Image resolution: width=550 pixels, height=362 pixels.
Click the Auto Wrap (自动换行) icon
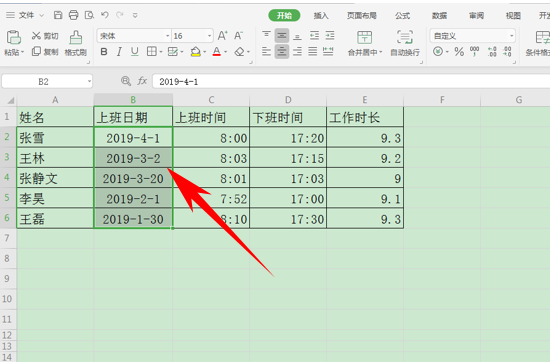tap(405, 43)
